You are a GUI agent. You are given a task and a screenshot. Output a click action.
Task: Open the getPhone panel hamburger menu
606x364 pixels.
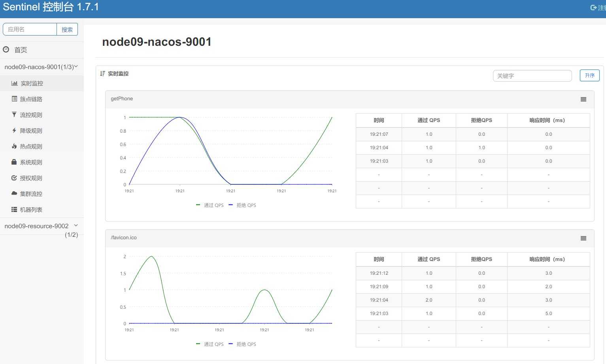pos(583,99)
